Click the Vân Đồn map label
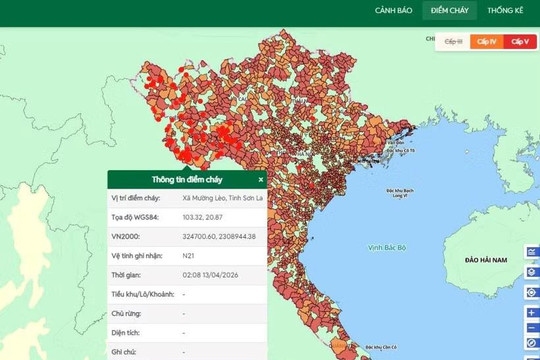540x360 pixels. point(395,143)
